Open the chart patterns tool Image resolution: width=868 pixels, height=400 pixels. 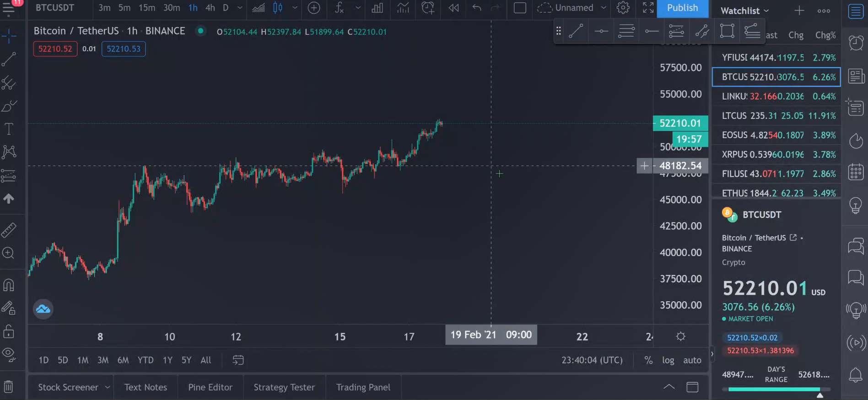coord(9,152)
